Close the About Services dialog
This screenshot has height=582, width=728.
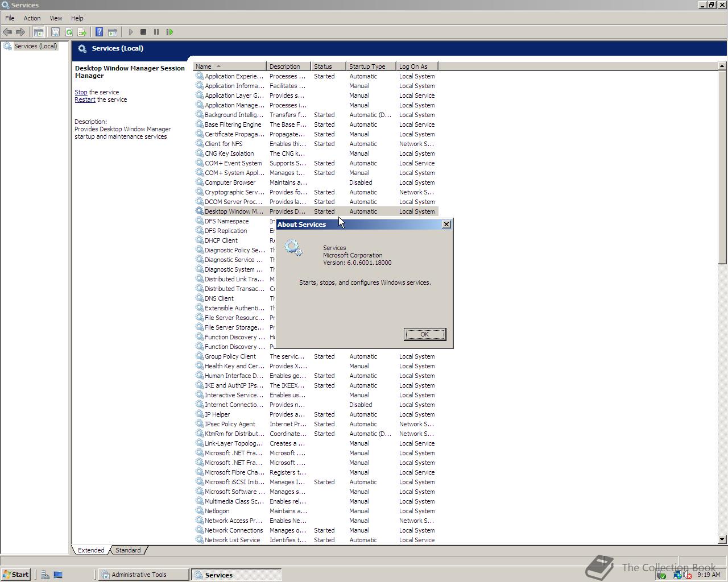click(446, 225)
